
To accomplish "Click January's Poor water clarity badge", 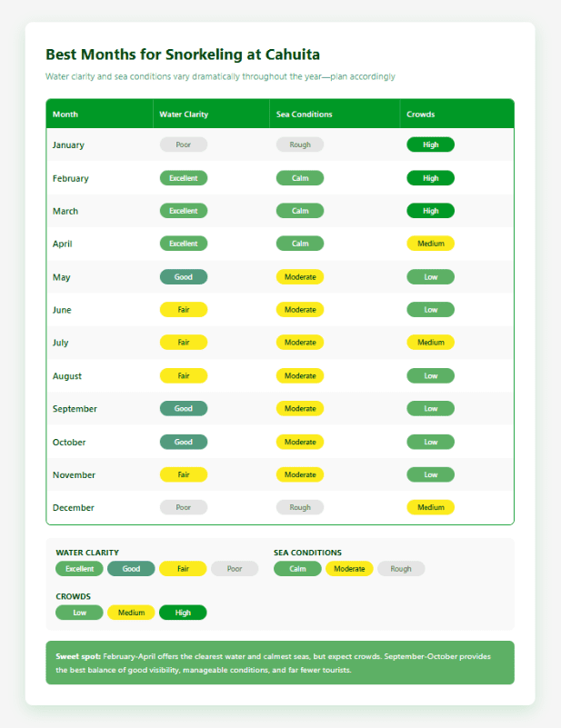I will click(x=184, y=145).
